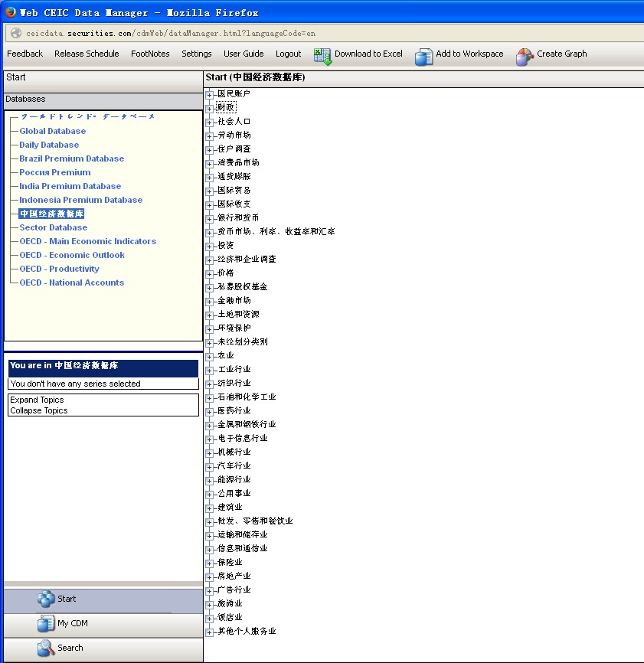Select the 旅游业 tree item
The height and width of the screenshot is (663, 644).
[x=230, y=604]
